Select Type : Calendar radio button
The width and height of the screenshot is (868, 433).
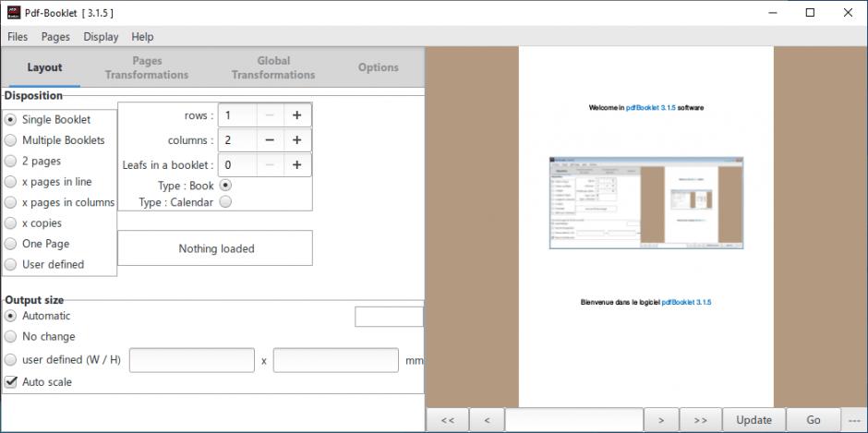pos(225,202)
